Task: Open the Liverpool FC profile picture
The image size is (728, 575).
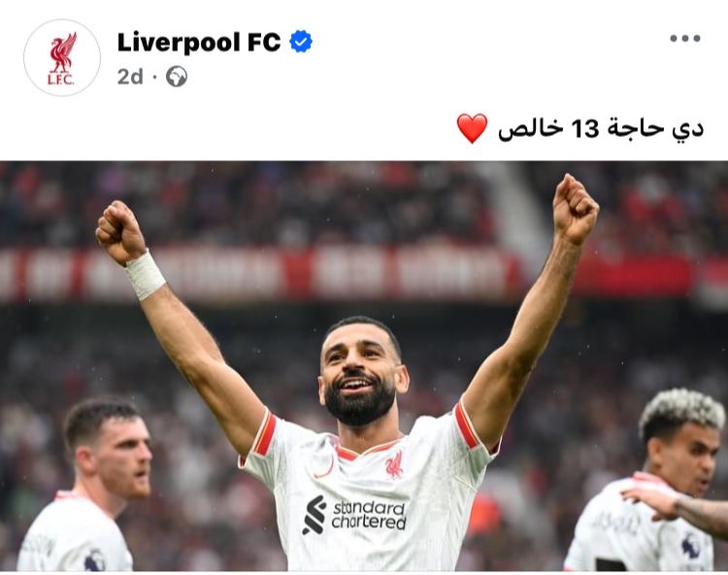Action: (62, 57)
